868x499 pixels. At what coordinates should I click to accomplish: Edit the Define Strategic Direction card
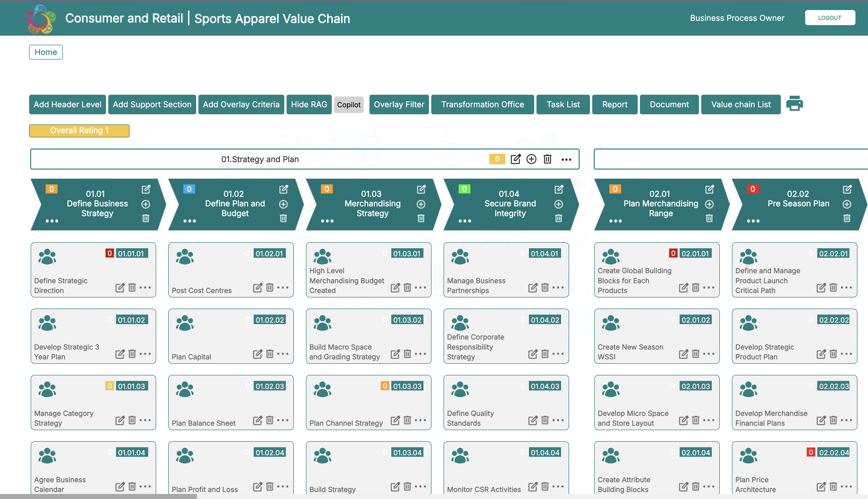(120, 287)
